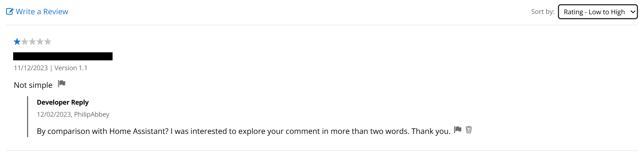Flag the developer reply comment
Image resolution: width=644 pixels, height=154 pixels.
[458, 129]
